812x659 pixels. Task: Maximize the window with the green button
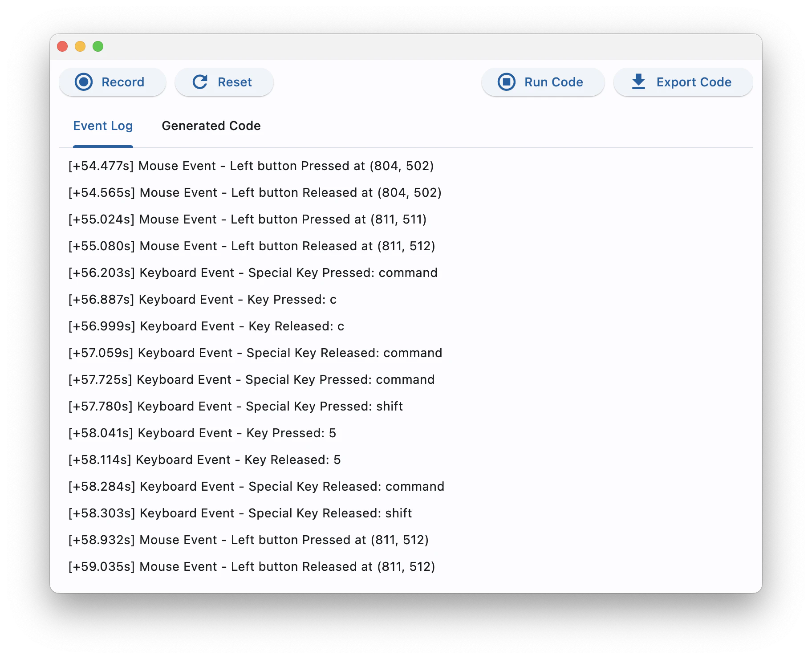coord(98,46)
